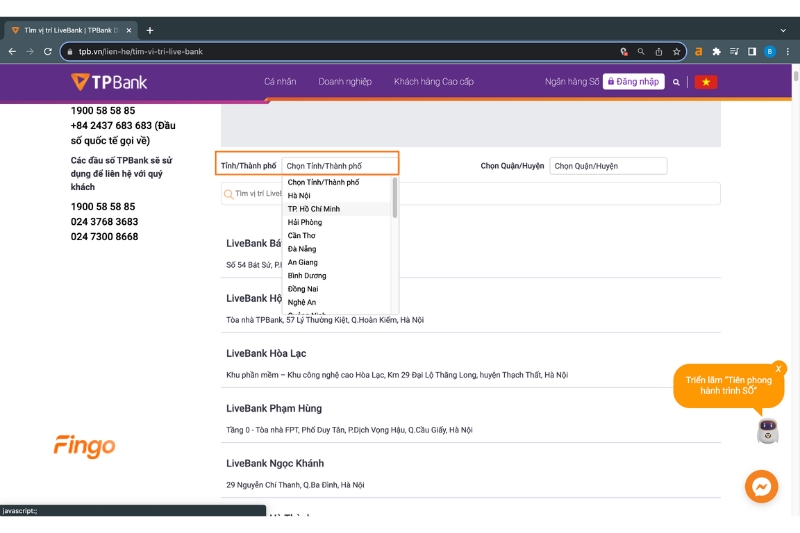This screenshot has width=800, height=533.
Task: Open the Extensions puzzle icon
Action: coord(716,52)
